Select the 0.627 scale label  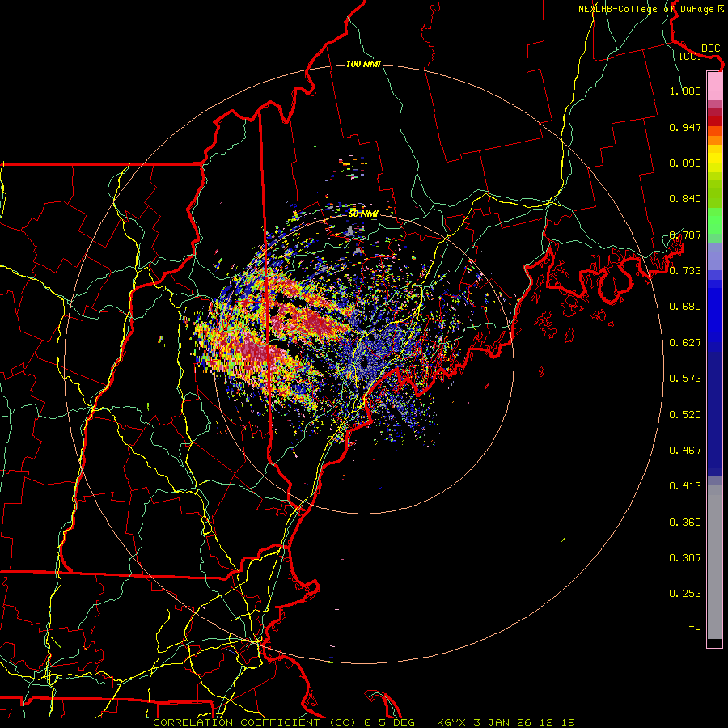685,343
